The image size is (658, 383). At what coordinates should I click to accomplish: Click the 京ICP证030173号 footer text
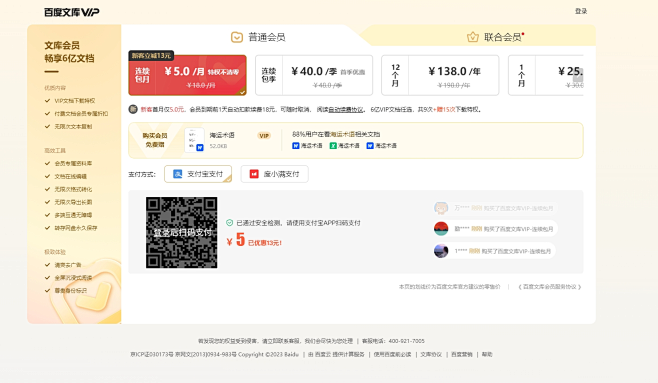pyautogui.click(x=151, y=354)
